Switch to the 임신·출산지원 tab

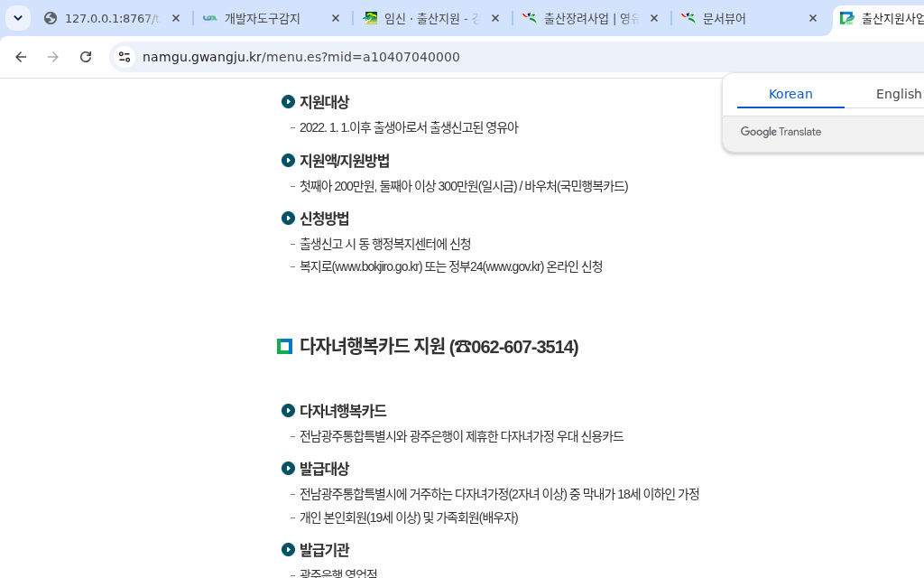[x=433, y=18]
